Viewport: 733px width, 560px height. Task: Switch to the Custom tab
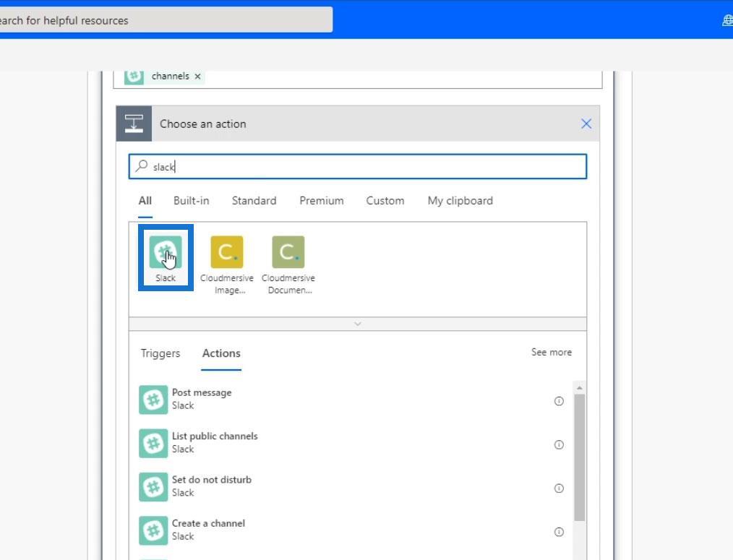385,201
